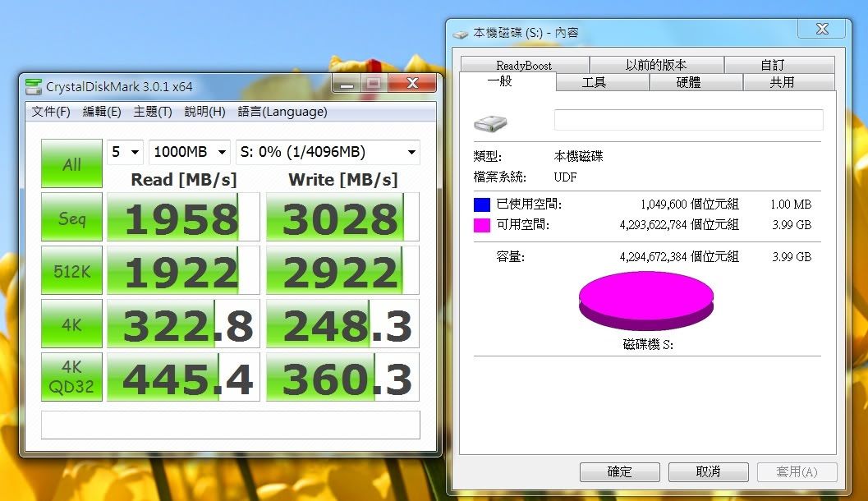Click the disk drive icon beside the name field
The image size is (868, 501).
(490, 123)
